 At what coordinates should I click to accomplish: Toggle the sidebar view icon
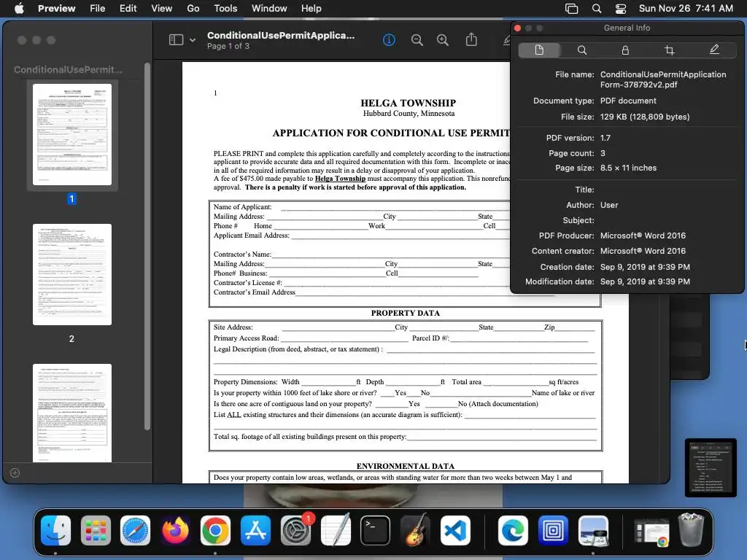click(x=176, y=40)
